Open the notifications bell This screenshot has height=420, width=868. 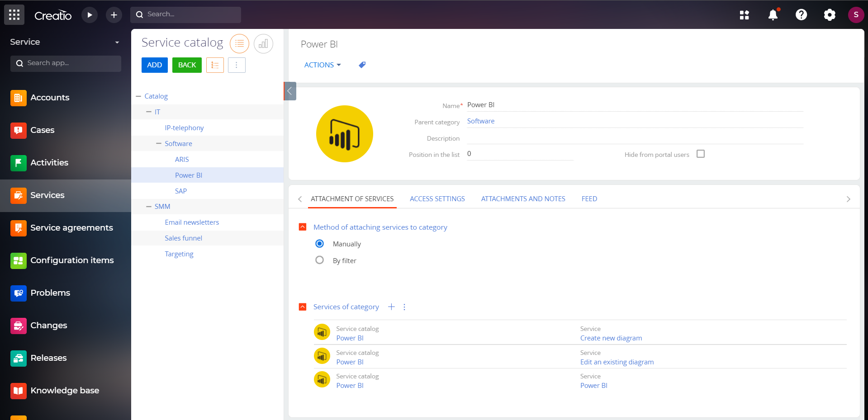773,15
